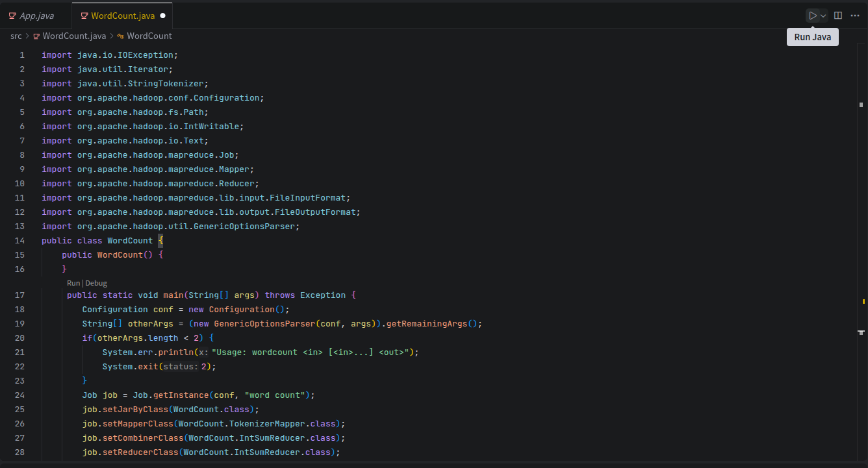868x468 pixels.
Task: Open the WordCount class breadcrumb symbol
Action: click(x=149, y=36)
